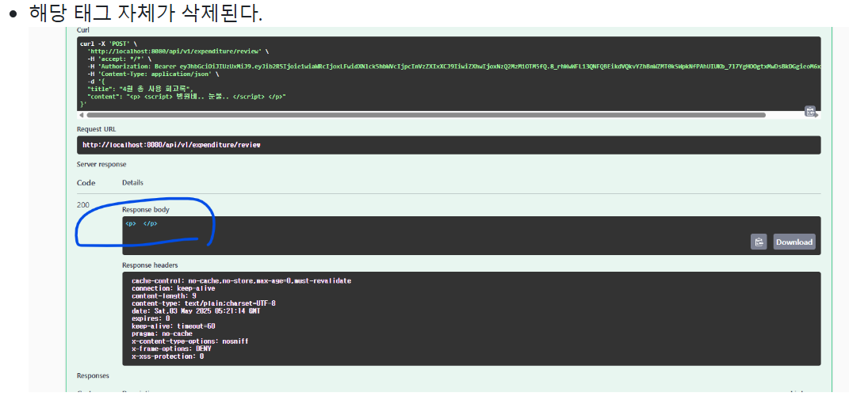Click the "Response body" label
868x404 pixels.
(x=146, y=210)
